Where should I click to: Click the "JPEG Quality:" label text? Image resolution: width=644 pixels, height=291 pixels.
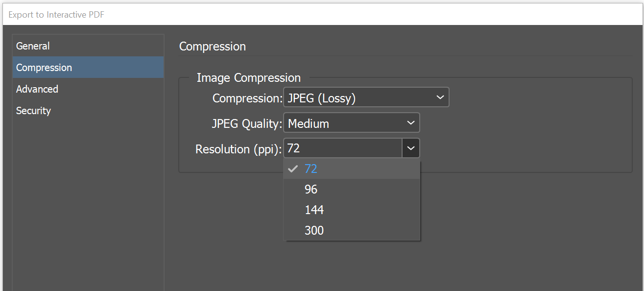tap(246, 124)
